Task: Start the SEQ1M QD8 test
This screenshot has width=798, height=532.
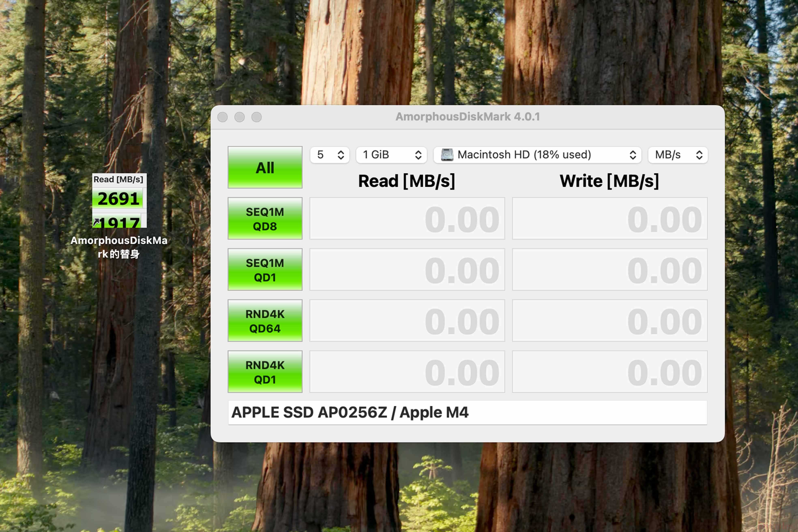Action: pyautogui.click(x=265, y=219)
